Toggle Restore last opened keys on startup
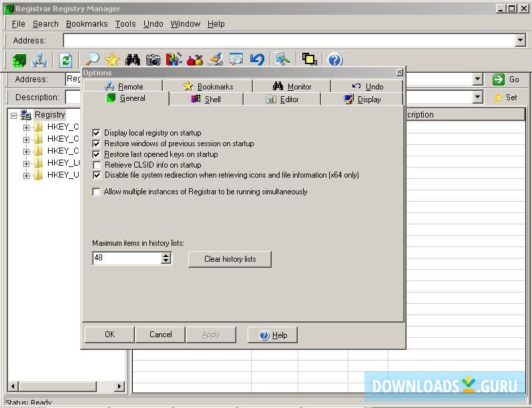Image resolution: width=532 pixels, height=408 pixels. [96, 154]
